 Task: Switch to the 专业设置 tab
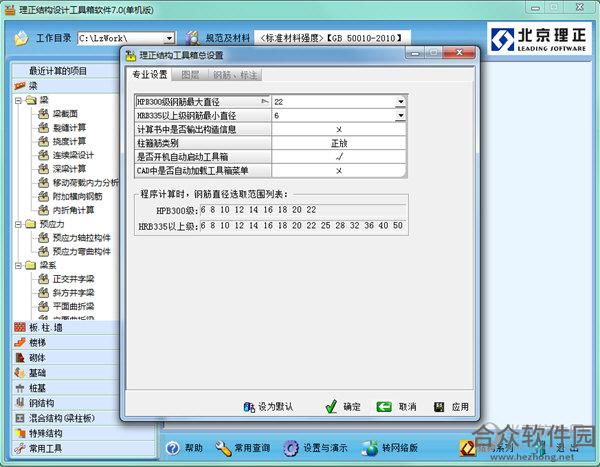(150, 74)
